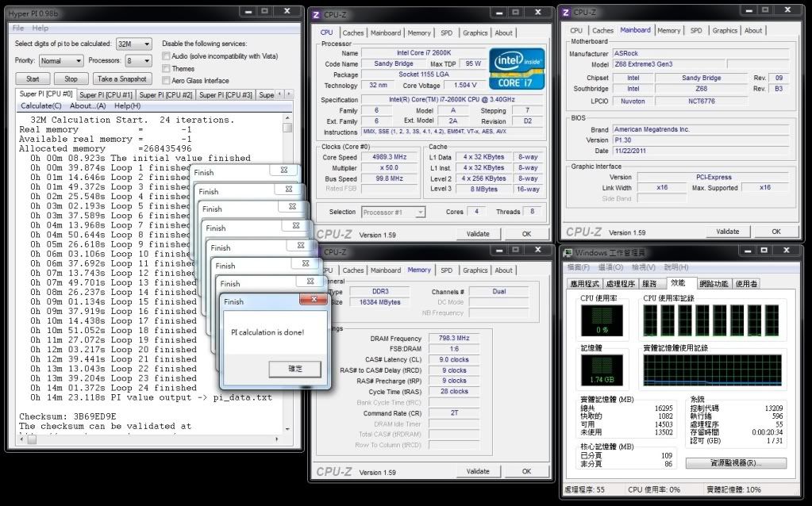Open the pi digits dropdown showing 32M

click(x=134, y=44)
